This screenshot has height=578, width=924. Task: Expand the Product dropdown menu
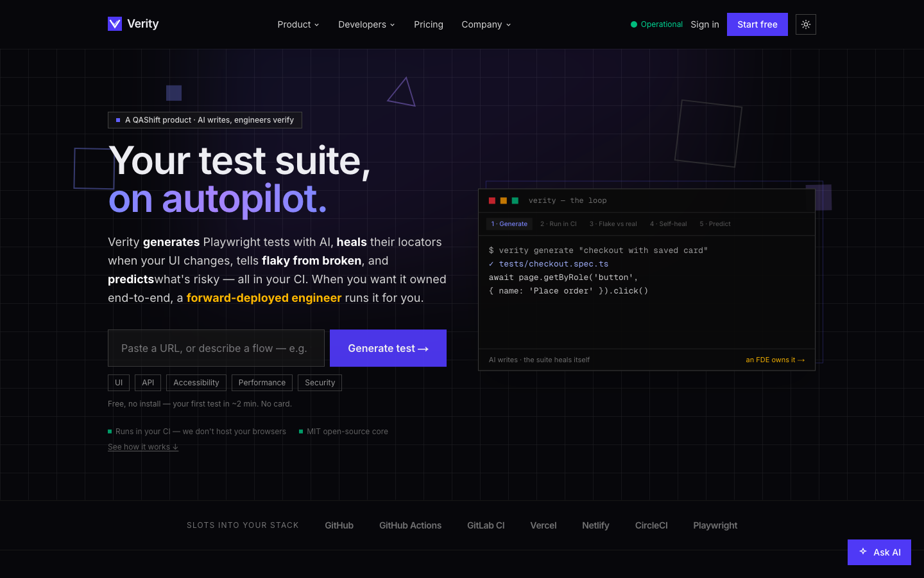298,24
